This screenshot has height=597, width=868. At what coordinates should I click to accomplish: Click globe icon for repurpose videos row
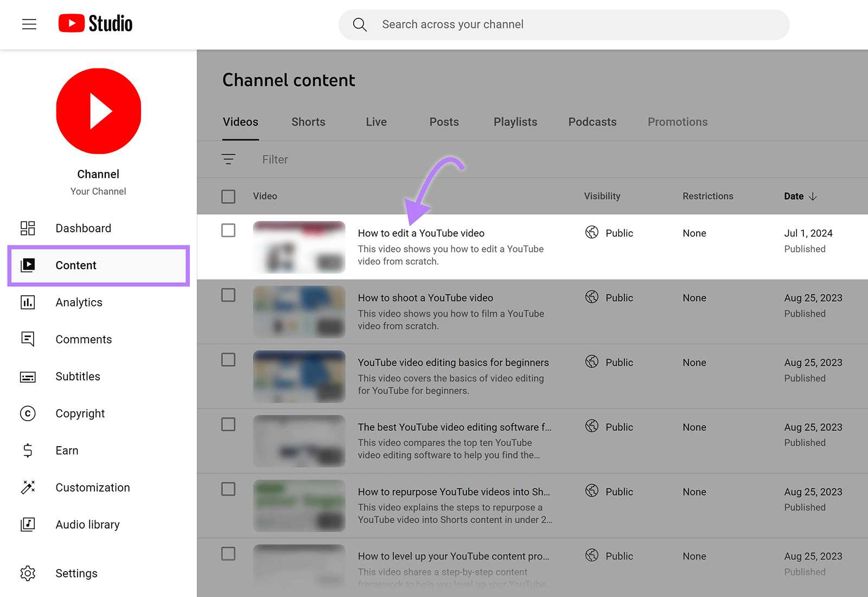tap(592, 491)
